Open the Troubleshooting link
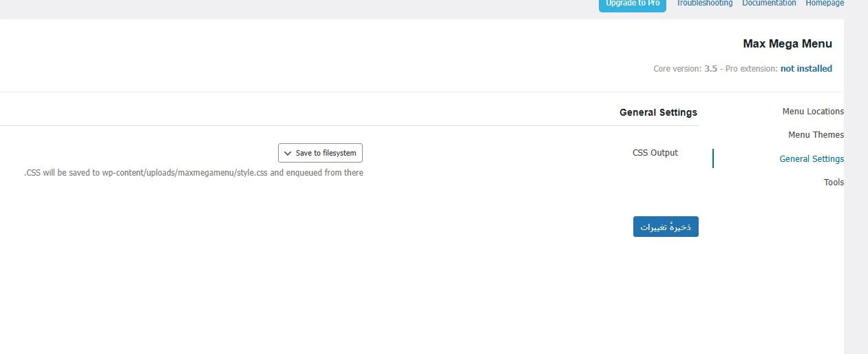868x354 pixels. click(704, 3)
